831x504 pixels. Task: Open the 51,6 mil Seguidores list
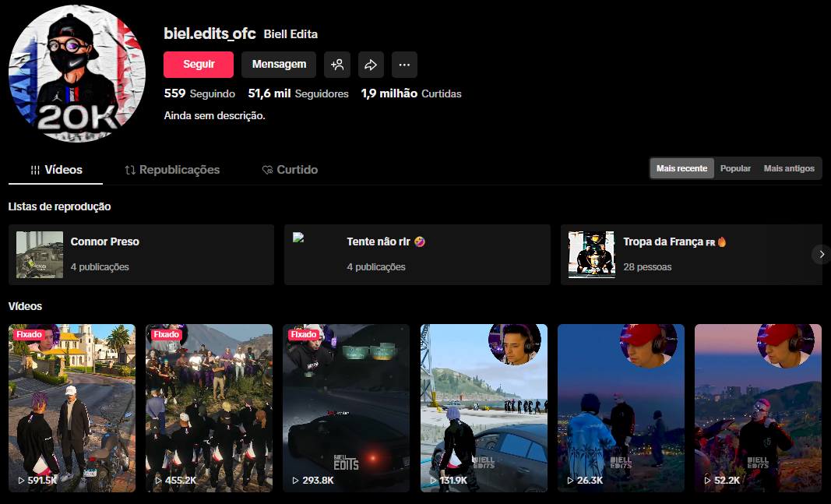click(298, 93)
